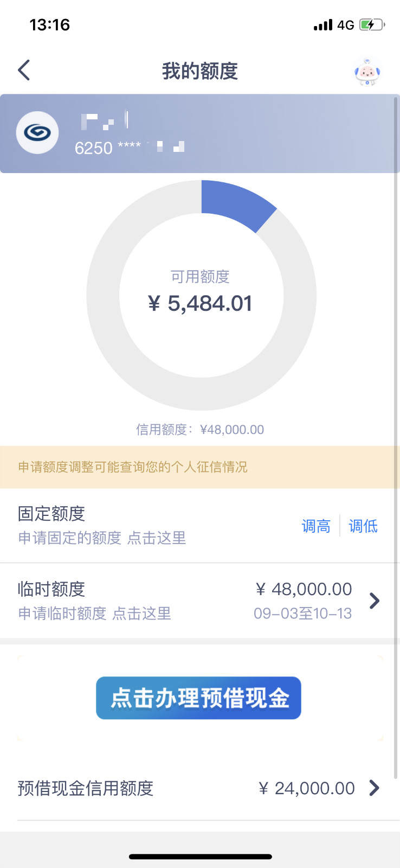Open the 固定额度 row label
Image resolution: width=400 pixels, height=868 pixels.
51,513
